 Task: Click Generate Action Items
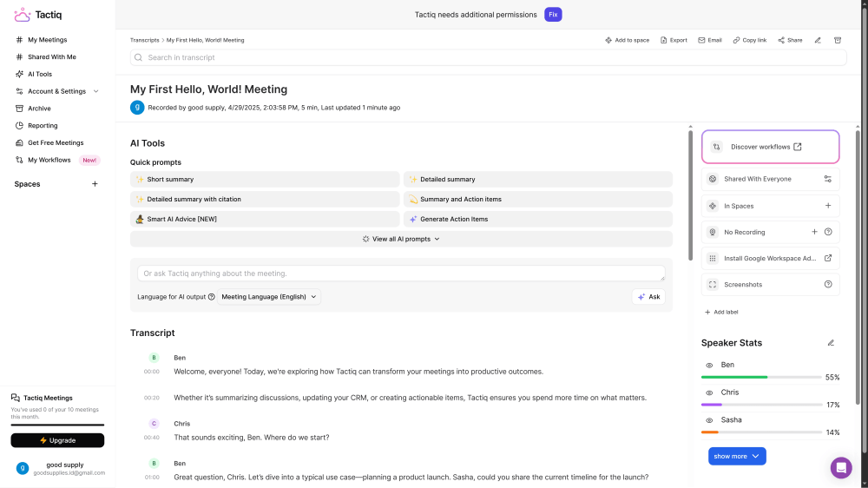[538, 220]
